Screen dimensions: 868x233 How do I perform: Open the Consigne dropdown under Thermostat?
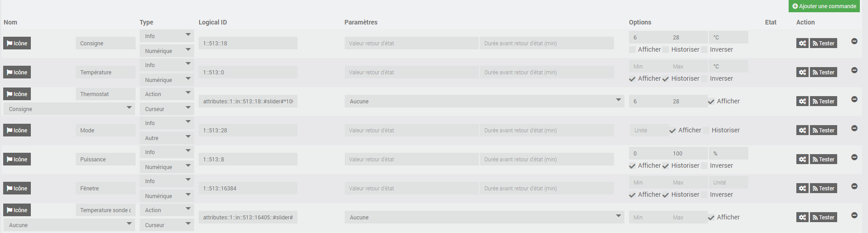click(69, 109)
